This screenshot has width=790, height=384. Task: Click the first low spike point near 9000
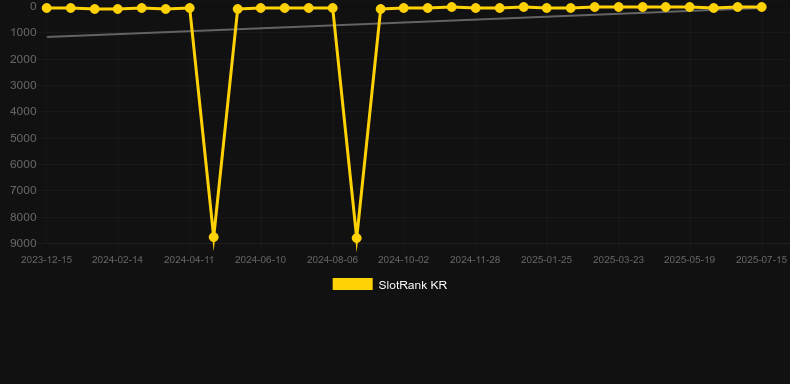[214, 237]
